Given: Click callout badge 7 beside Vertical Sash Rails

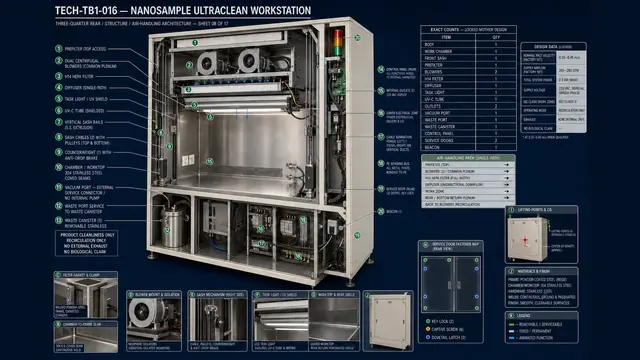Looking at the screenshot, I should [59, 122].
